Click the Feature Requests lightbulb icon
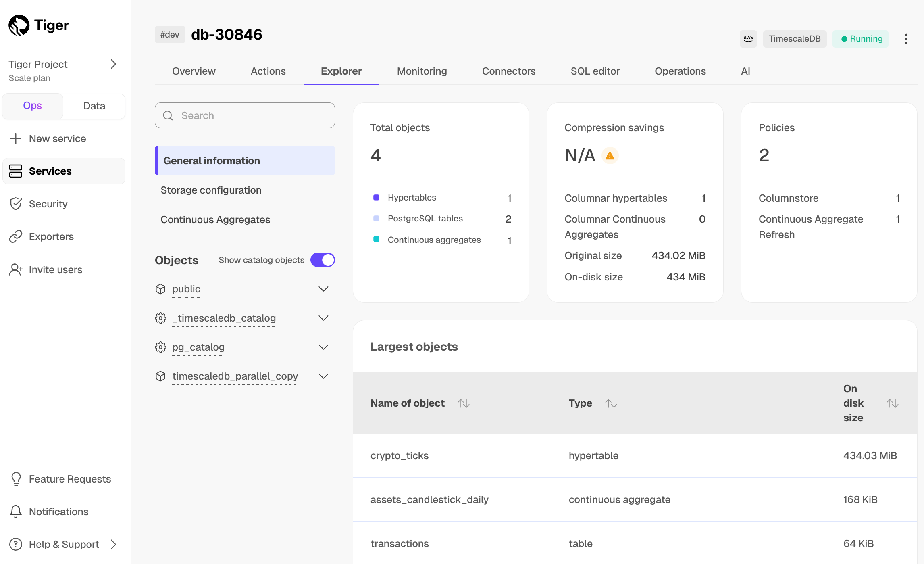The height and width of the screenshot is (564, 924). (x=16, y=479)
